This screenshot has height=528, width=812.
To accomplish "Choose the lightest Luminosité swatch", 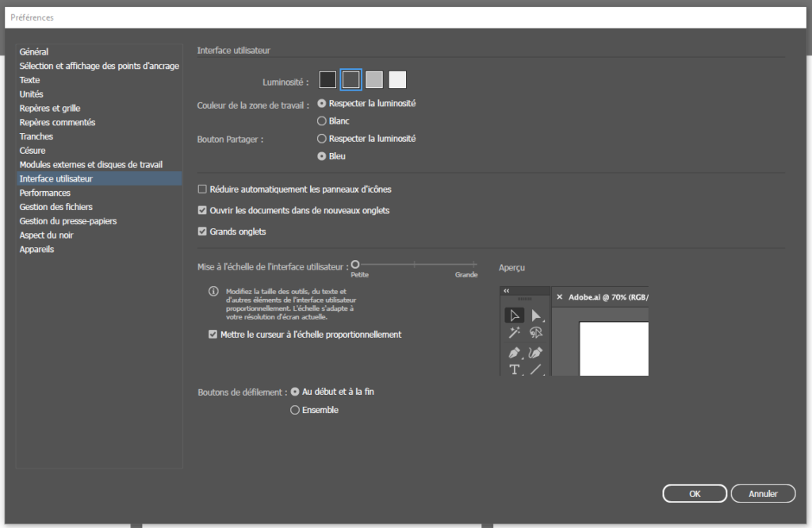I will pos(397,79).
